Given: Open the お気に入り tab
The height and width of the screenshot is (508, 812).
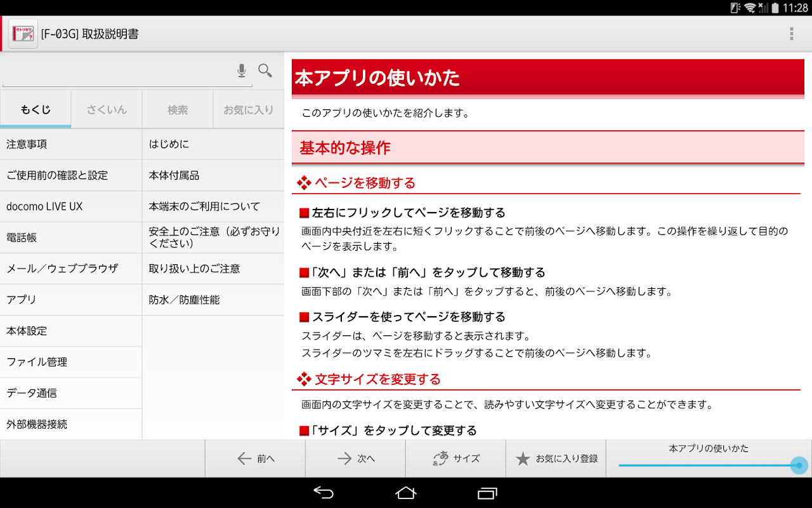Looking at the screenshot, I should (249, 110).
